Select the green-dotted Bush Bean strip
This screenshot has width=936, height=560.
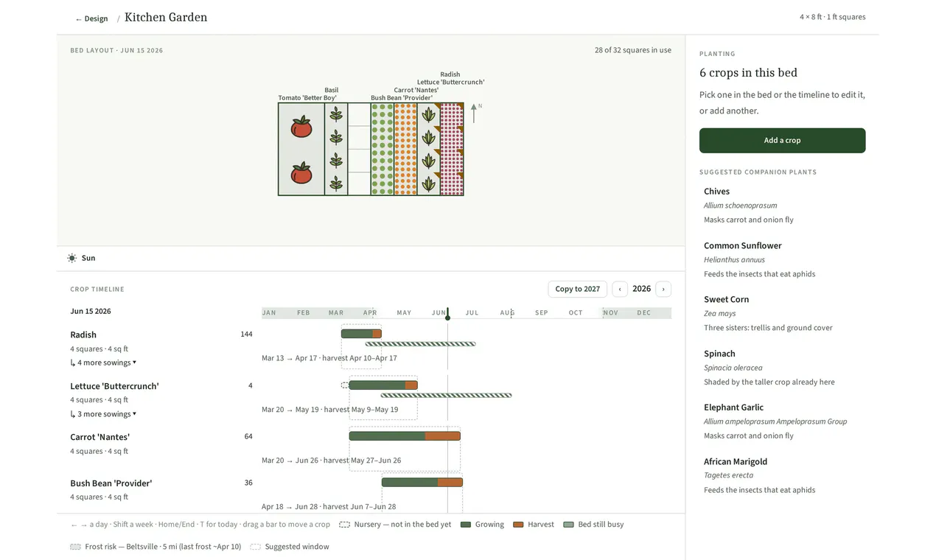[383, 149]
